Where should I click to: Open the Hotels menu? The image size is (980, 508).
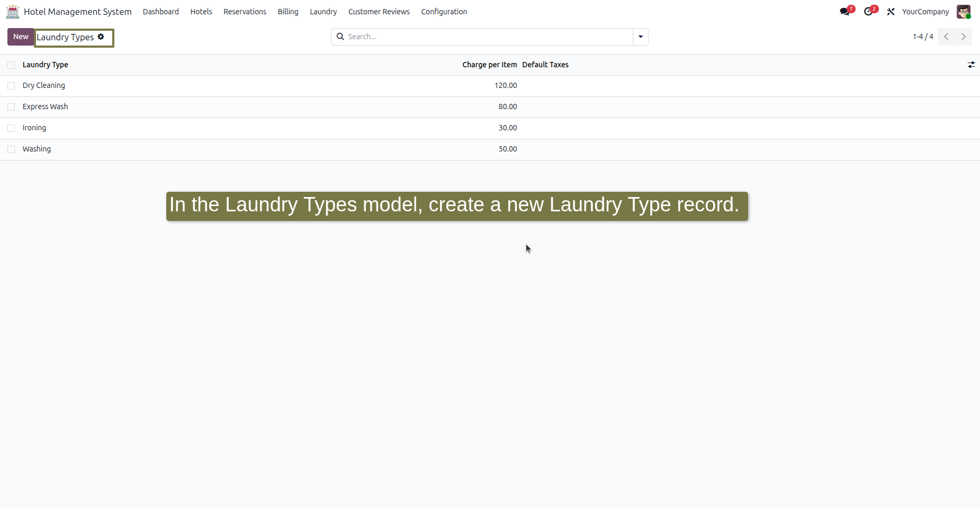click(x=201, y=12)
